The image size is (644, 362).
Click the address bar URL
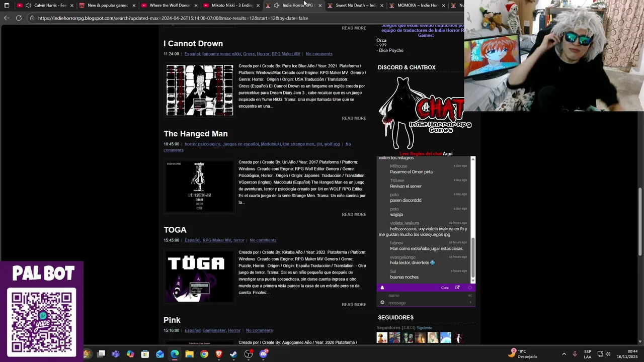pyautogui.click(x=173, y=18)
